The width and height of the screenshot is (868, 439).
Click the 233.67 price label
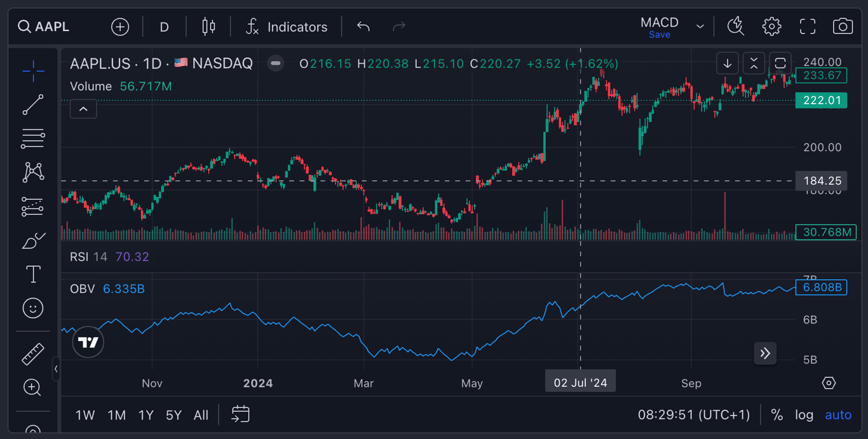[x=821, y=76]
